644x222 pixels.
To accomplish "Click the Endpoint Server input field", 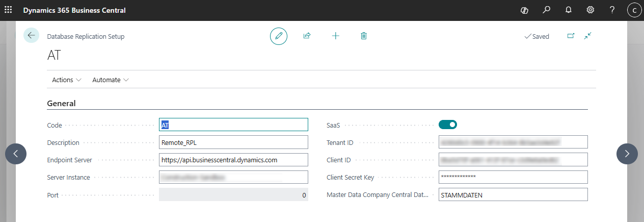I will (x=233, y=160).
